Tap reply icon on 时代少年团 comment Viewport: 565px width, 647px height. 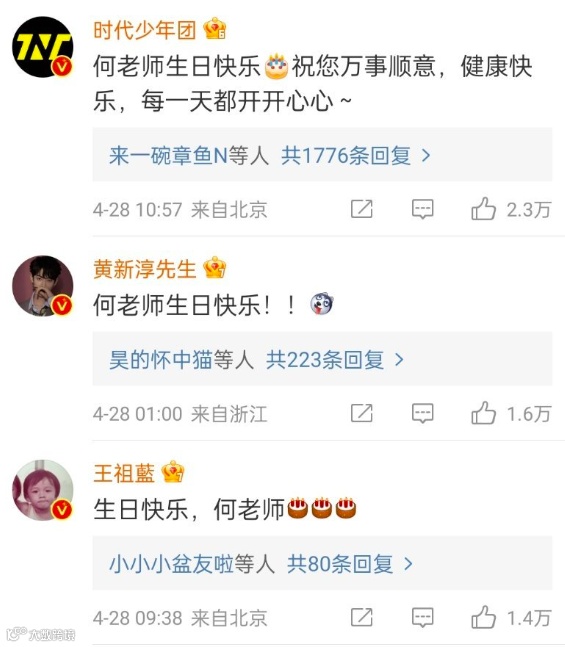point(423,209)
